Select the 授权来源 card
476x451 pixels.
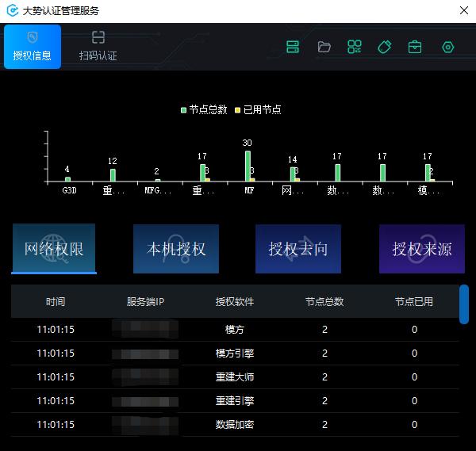[x=422, y=249]
